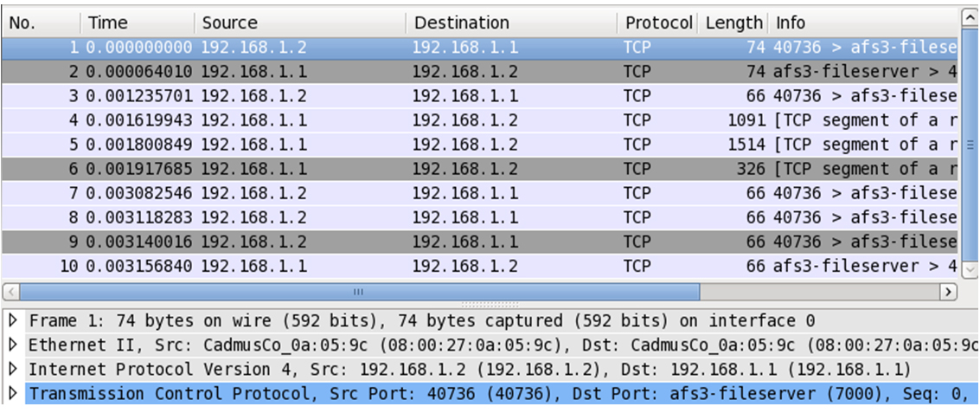980x413 pixels.
Task: Click the horizontal scrollbar thumb
Action: pos(359,292)
